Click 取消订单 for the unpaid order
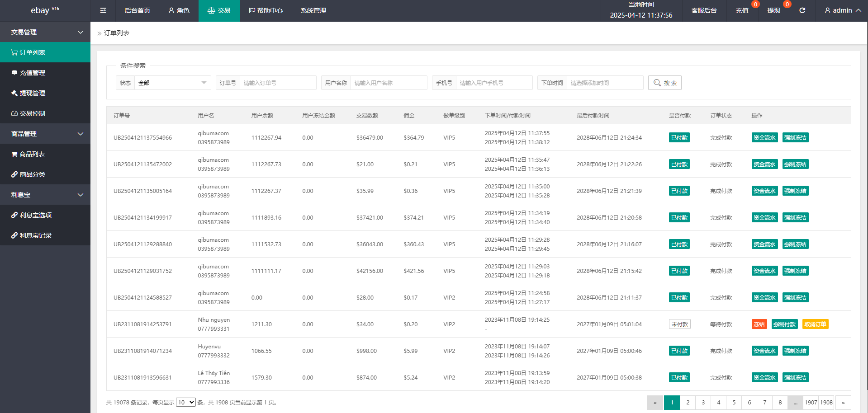This screenshot has height=413, width=868. (x=815, y=324)
